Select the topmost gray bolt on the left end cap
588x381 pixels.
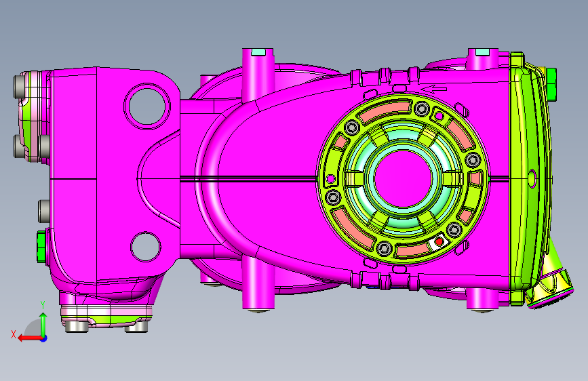pyautogui.click(x=19, y=87)
